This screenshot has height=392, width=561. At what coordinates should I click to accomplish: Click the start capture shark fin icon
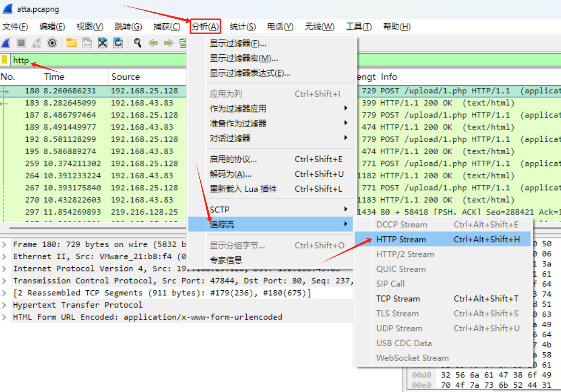6,43
